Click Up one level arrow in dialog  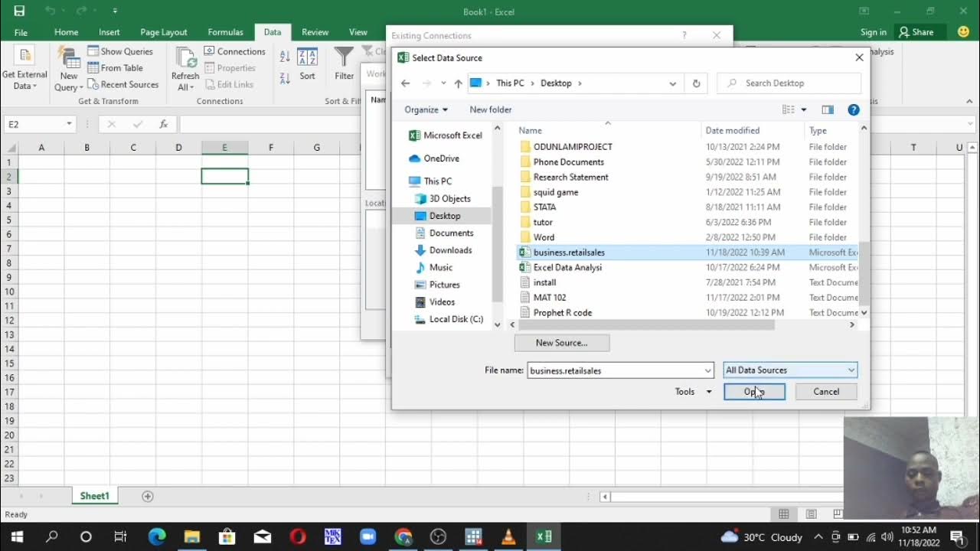tap(458, 83)
